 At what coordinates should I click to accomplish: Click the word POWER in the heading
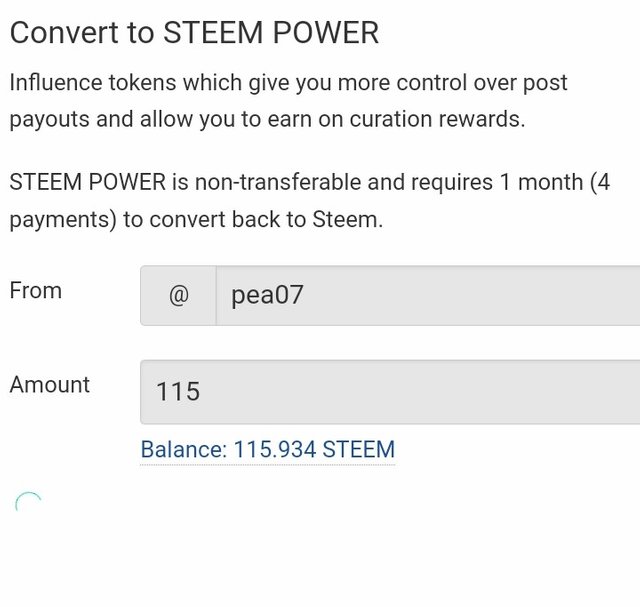326,33
